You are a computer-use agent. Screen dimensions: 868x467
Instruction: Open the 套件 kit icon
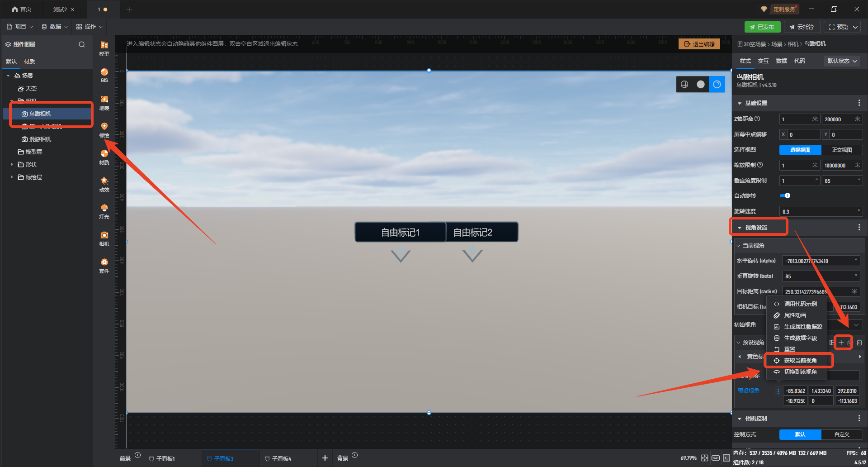click(104, 265)
